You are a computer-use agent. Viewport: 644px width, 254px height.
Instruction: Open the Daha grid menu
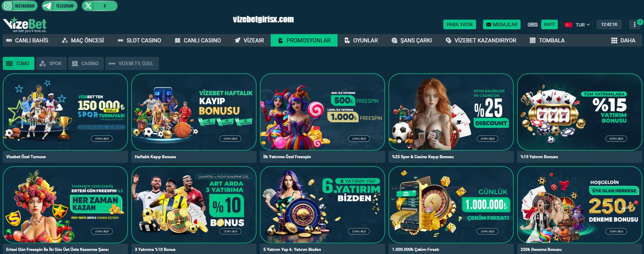pyautogui.click(x=623, y=40)
